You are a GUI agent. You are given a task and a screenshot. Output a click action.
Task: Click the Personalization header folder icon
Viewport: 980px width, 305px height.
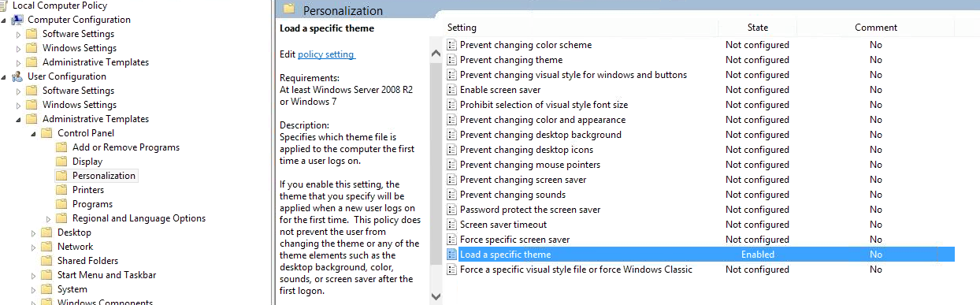click(x=290, y=9)
